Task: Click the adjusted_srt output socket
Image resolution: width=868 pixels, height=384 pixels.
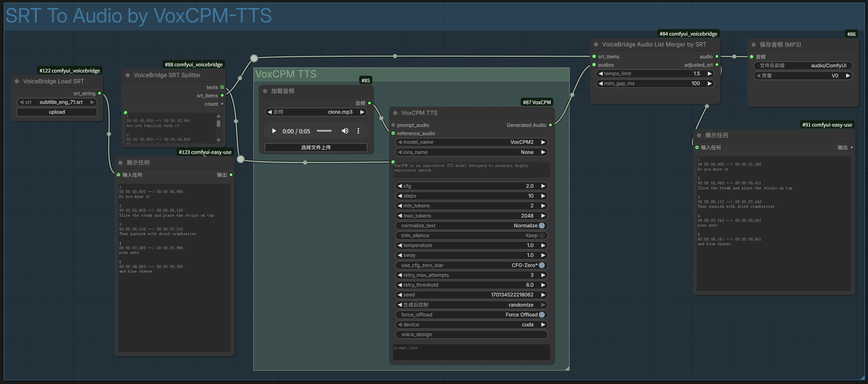Action: point(717,65)
